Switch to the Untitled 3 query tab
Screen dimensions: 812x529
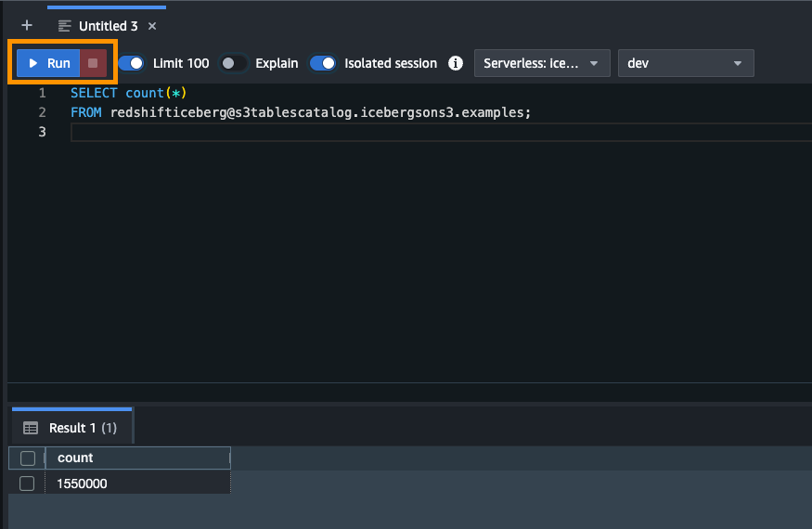[108, 26]
